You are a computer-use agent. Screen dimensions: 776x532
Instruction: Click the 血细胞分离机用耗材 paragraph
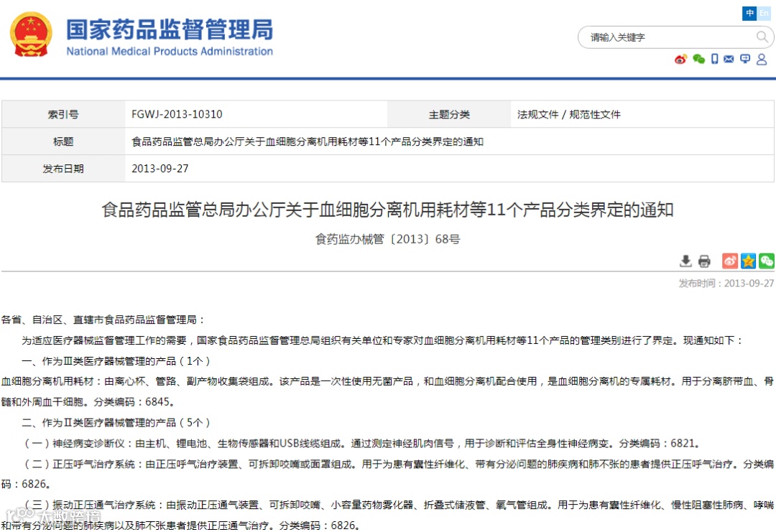pos(387,391)
